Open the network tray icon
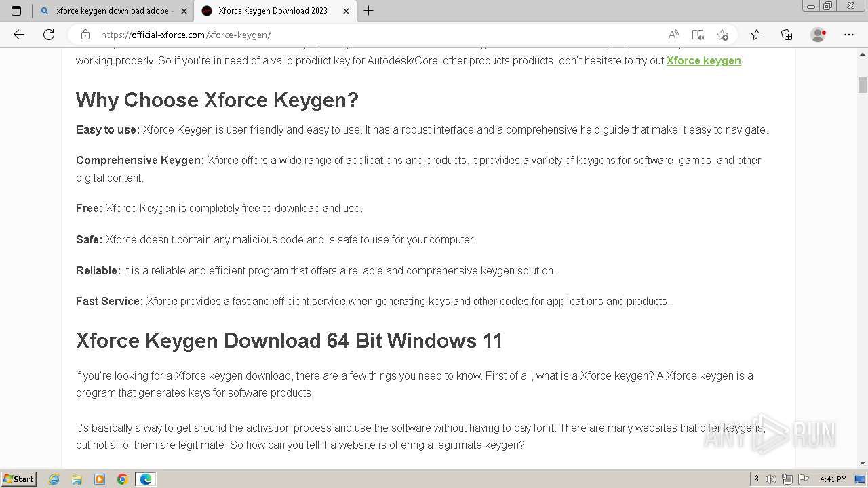 787,479
